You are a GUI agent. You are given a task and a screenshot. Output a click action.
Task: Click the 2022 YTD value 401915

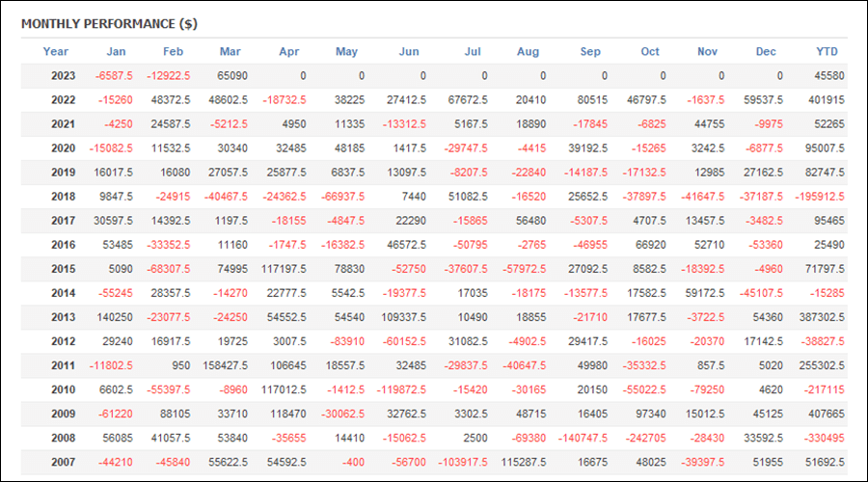(826, 100)
